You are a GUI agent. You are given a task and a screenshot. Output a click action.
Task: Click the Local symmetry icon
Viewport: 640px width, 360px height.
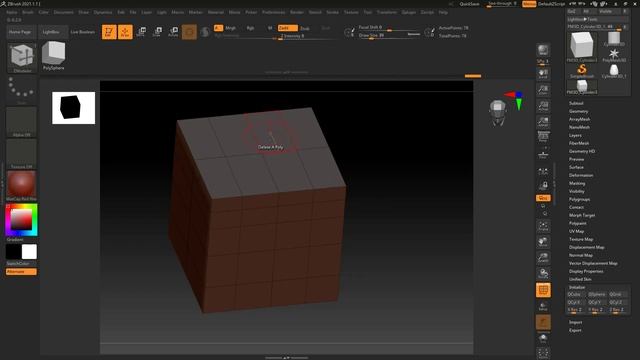(x=543, y=172)
